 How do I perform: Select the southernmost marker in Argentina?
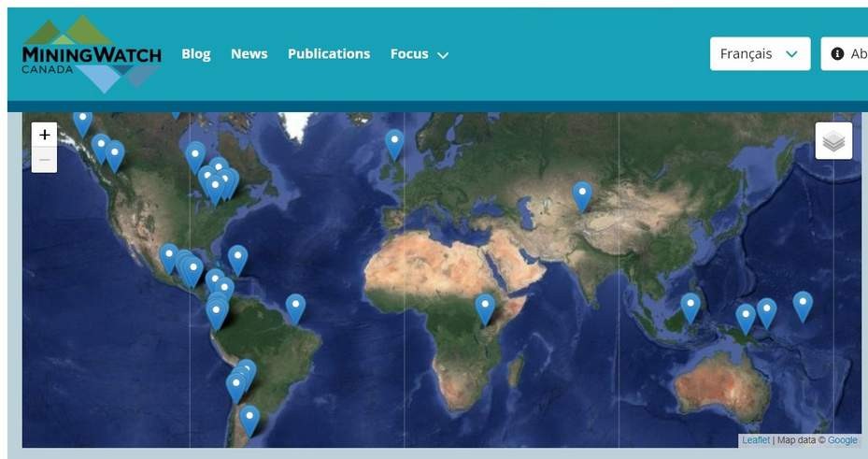tap(249, 419)
